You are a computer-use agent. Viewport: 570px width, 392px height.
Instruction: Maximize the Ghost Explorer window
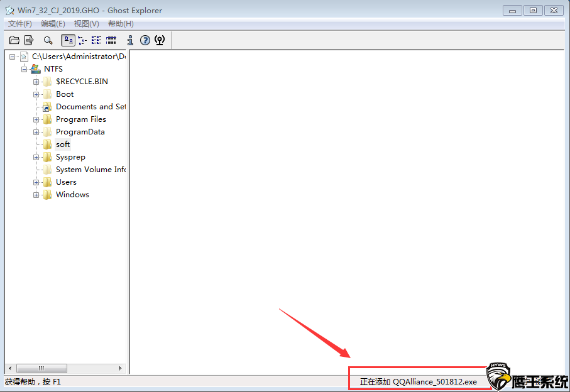534,11
